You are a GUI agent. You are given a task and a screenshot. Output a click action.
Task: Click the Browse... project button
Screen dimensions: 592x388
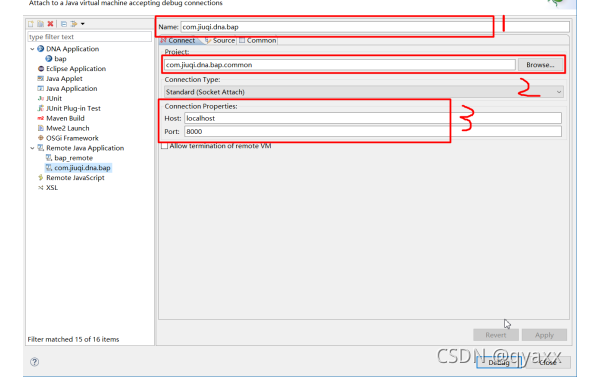coord(540,65)
